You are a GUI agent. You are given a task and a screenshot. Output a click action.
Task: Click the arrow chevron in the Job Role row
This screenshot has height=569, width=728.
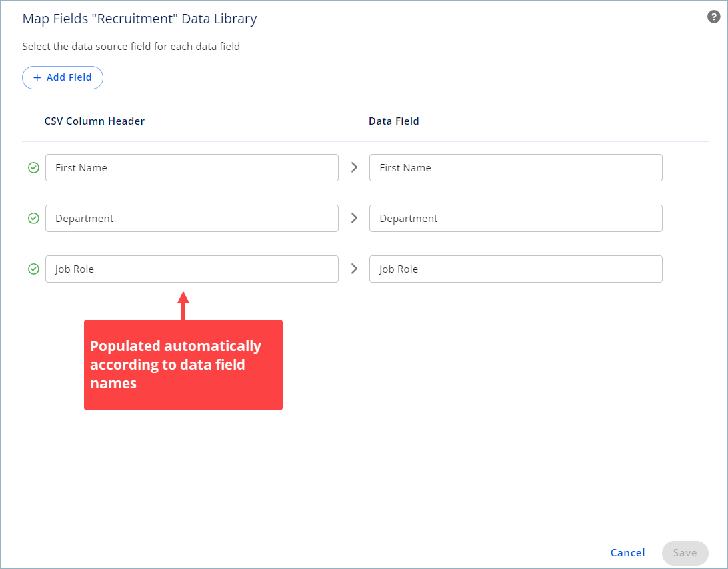[x=354, y=269]
